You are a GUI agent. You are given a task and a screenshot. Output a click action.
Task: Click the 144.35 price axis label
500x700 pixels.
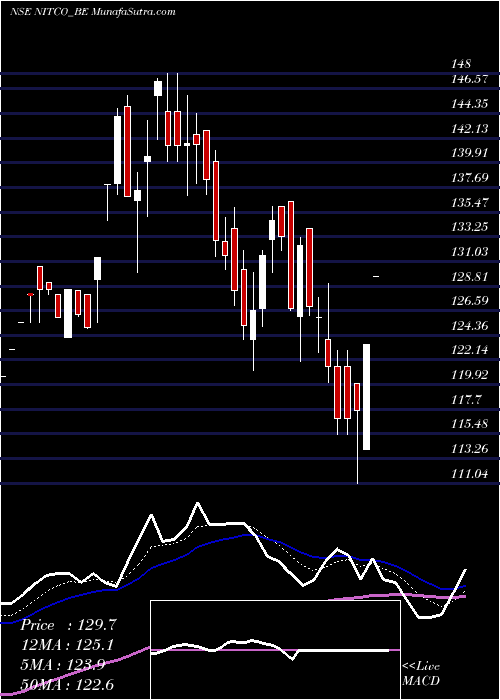(x=470, y=104)
